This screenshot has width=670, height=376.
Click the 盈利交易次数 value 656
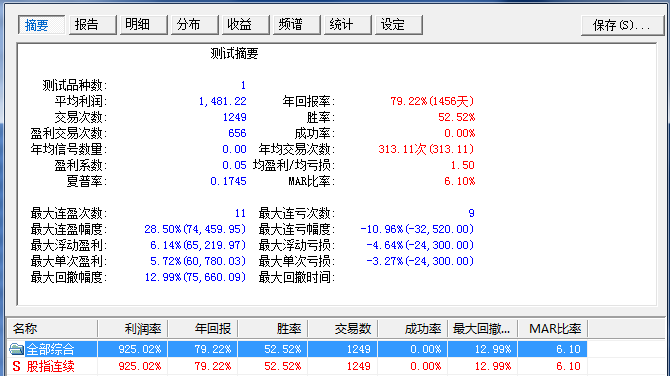tap(237, 133)
